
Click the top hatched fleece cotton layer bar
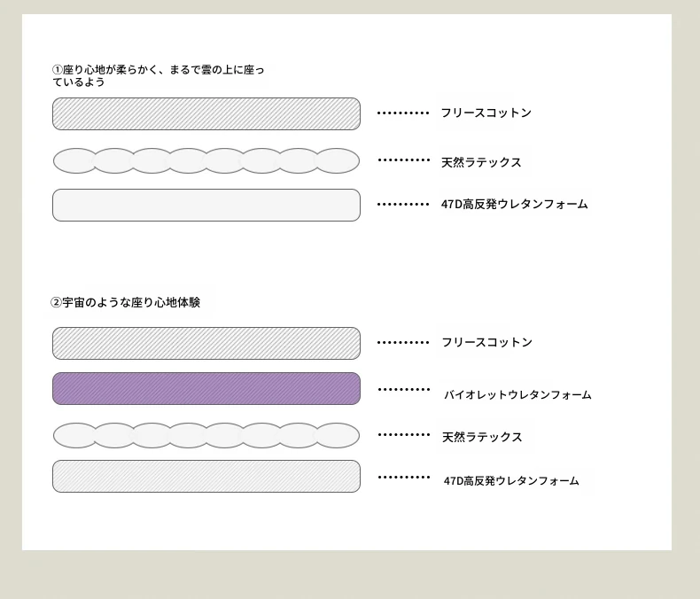[206, 113]
